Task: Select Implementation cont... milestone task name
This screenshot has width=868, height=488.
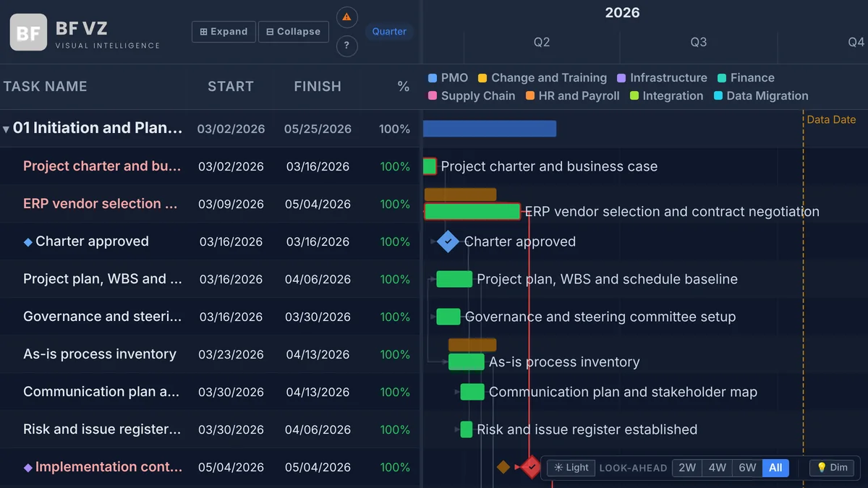Action: (109, 467)
